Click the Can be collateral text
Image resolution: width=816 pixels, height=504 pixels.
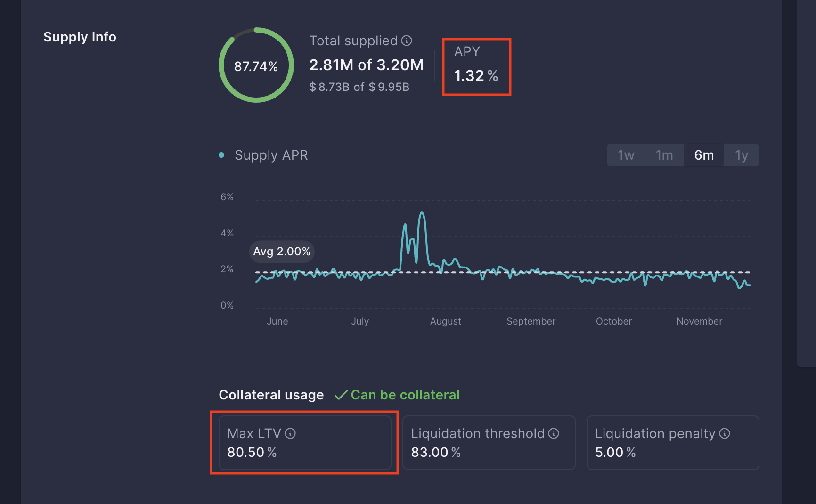tap(405, 395)
